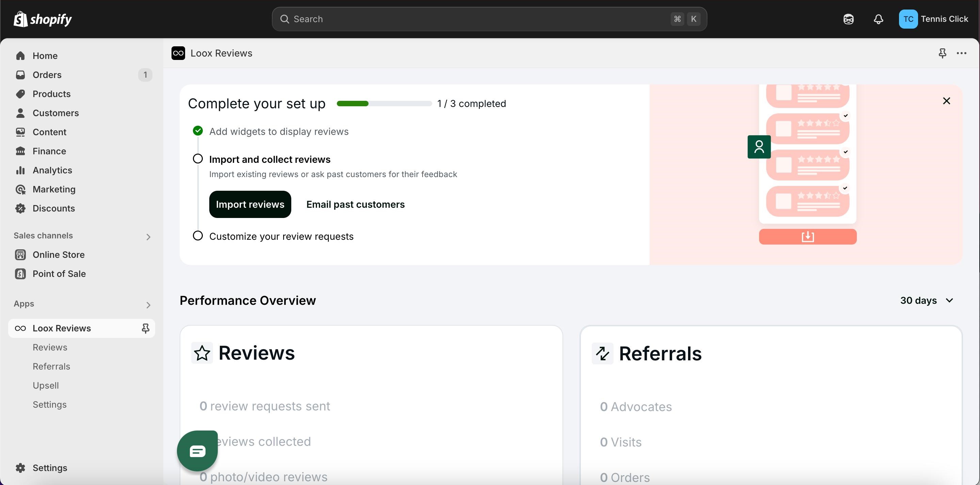Click the ⌘ shortcut key badge

point(677,19)
